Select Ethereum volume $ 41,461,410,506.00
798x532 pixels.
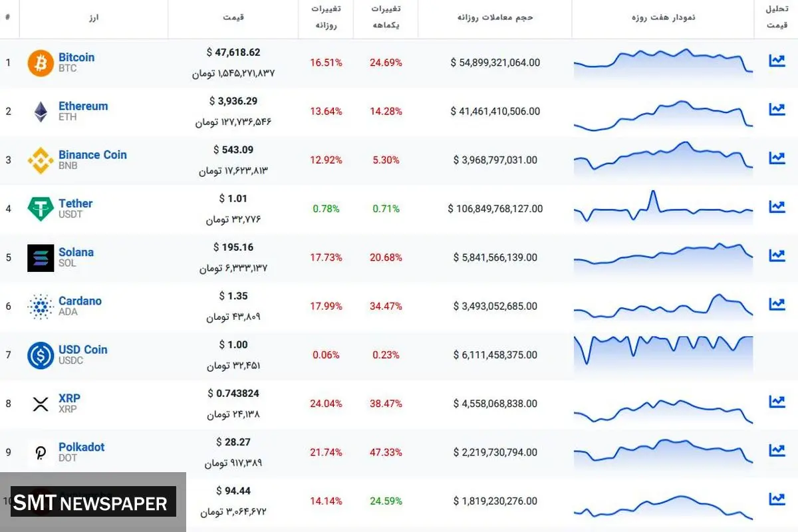pos(495,111)
